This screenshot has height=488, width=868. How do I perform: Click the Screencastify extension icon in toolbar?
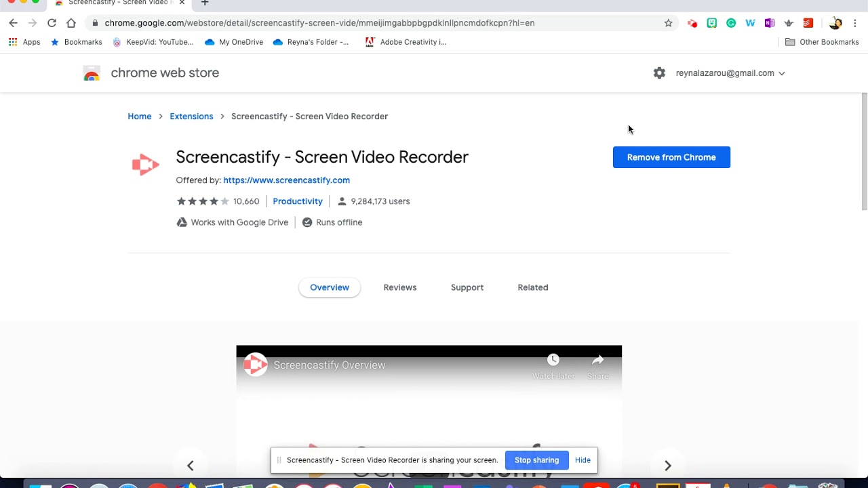point(692,23)
